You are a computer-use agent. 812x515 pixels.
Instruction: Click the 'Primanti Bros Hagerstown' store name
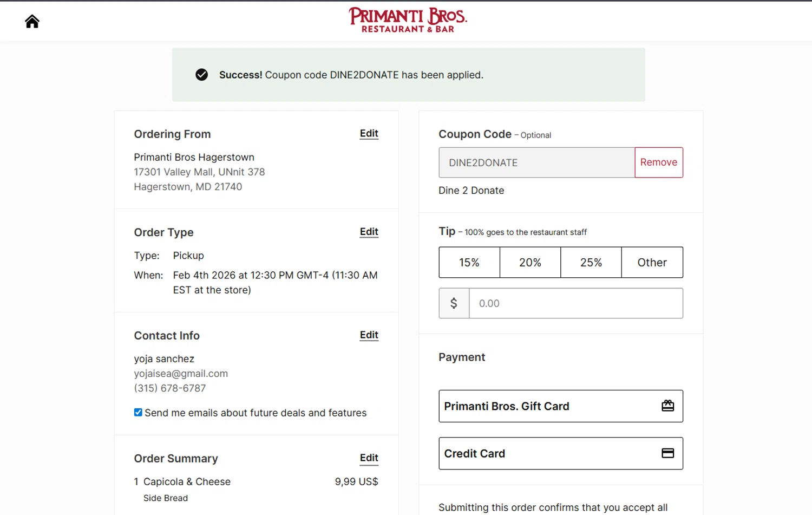[194, 157]
